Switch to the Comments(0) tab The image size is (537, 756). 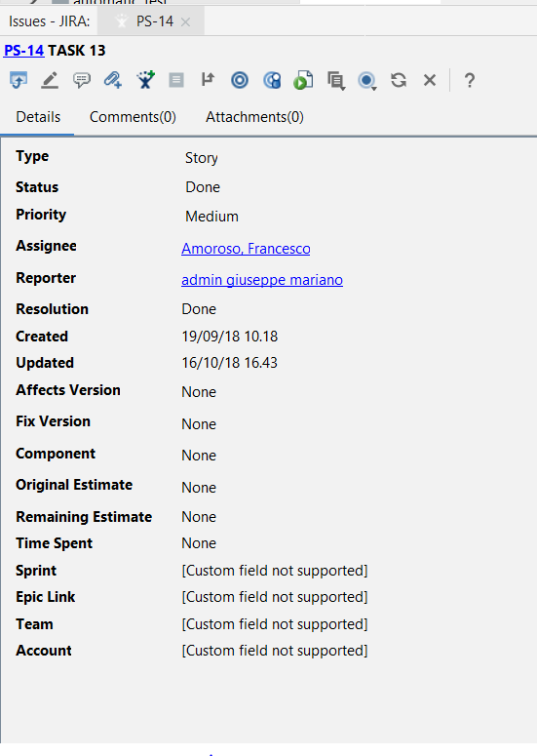pyautogui.click(x=133, y=117)
